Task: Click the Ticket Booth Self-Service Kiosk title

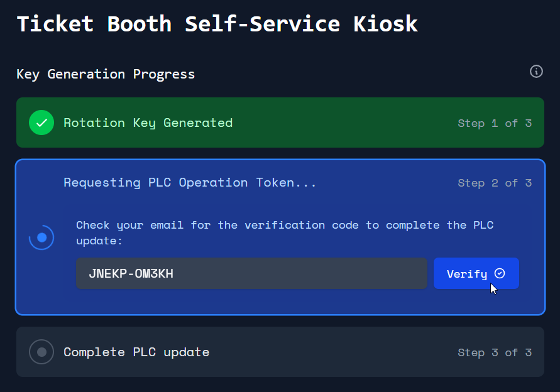Action: tap(217, 24)
